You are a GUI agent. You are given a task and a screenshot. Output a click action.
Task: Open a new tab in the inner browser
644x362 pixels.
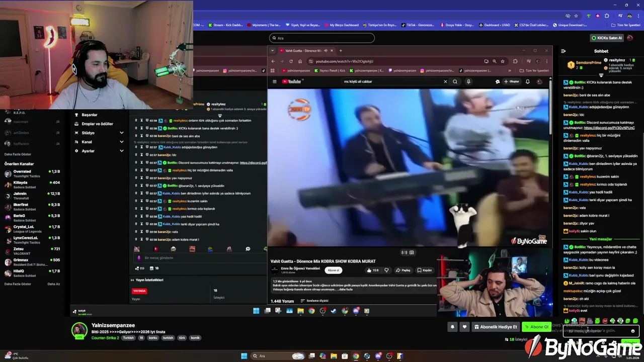coord(341,50)
